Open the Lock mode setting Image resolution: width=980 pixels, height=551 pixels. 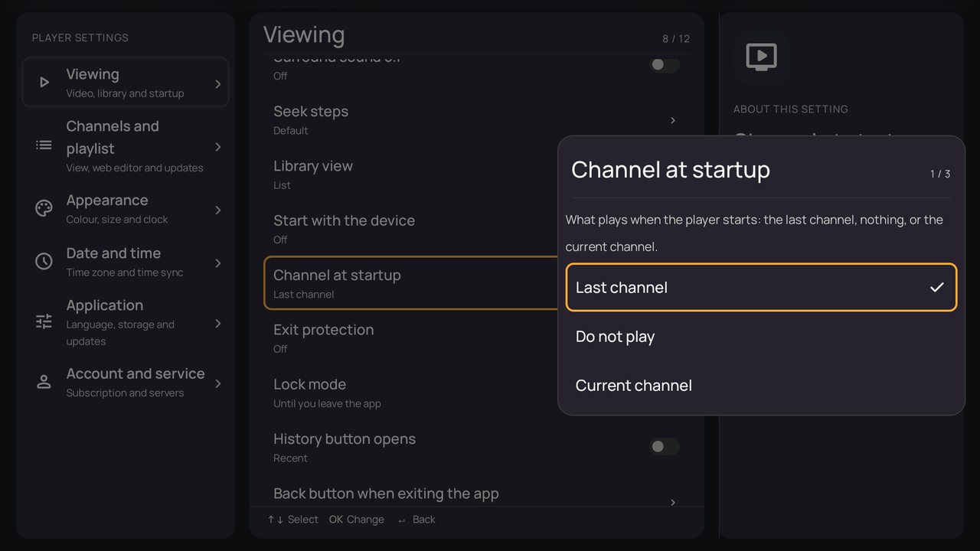click(x=476, y=393)
